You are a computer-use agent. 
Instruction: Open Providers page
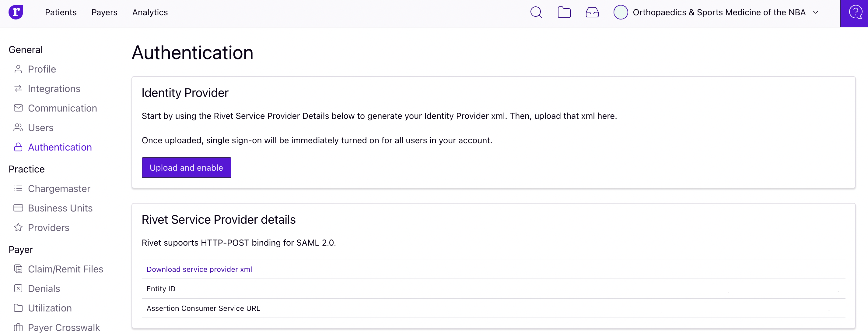(x=48, y=227)
